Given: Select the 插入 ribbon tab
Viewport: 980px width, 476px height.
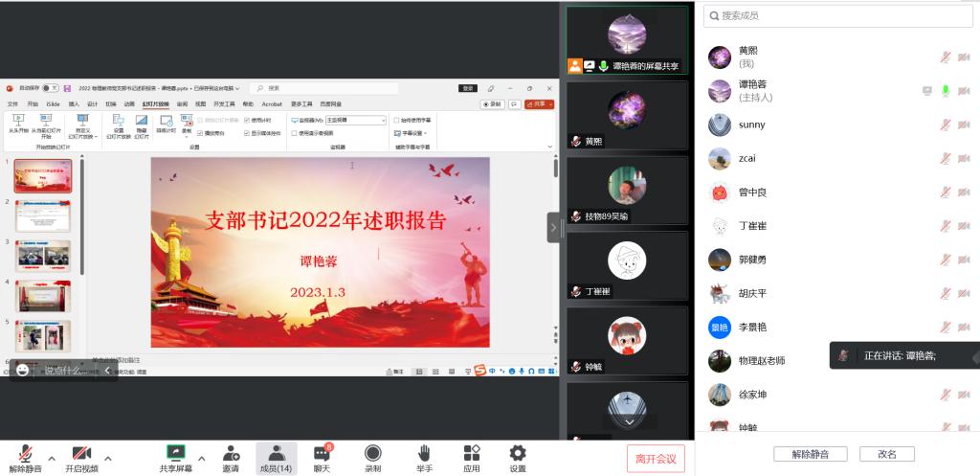Looking at the screenshot, I should point(74,103).
